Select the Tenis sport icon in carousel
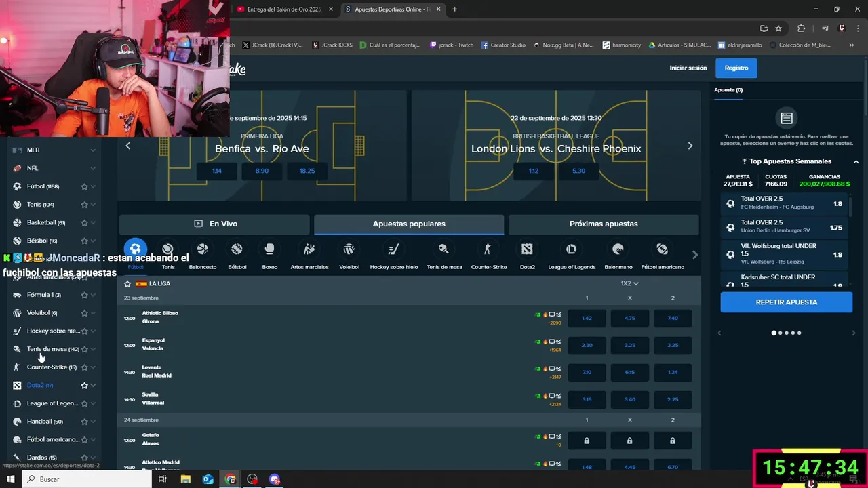 click(x=168, y=249)
